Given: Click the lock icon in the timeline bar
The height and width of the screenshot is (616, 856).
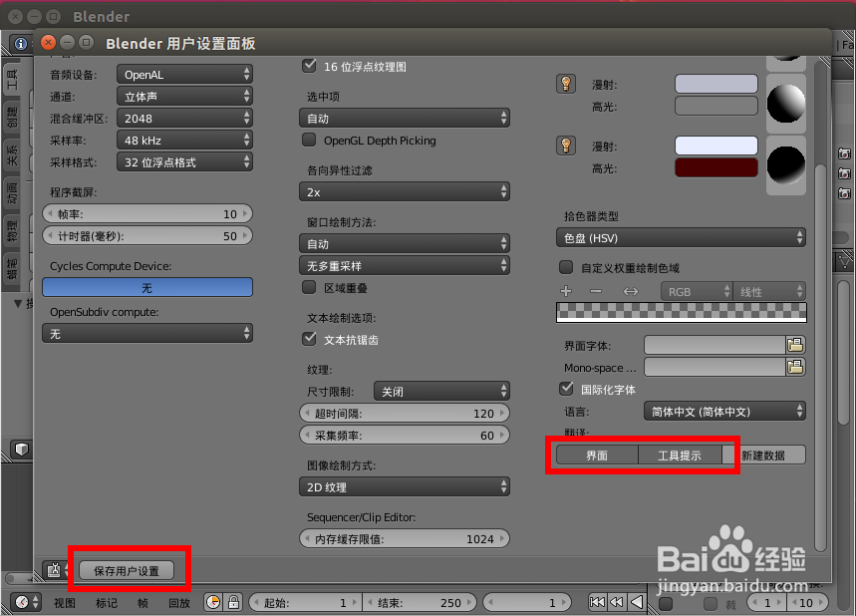Looking at the screenshot, I should click(x=234, y=602).
